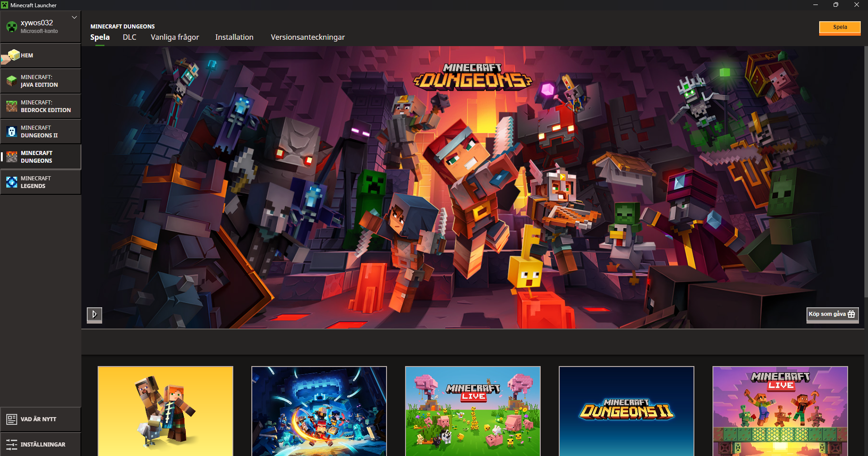Viewport: 868px width, 456px height.
Task: Open Minecraft Legends sidebar icon
Action: coord(12,182)
